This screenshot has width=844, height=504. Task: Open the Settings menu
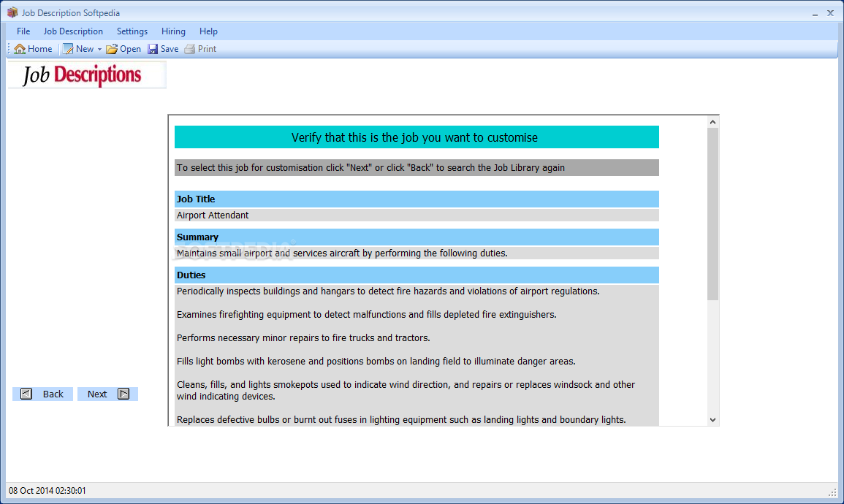tap(132, 31)
